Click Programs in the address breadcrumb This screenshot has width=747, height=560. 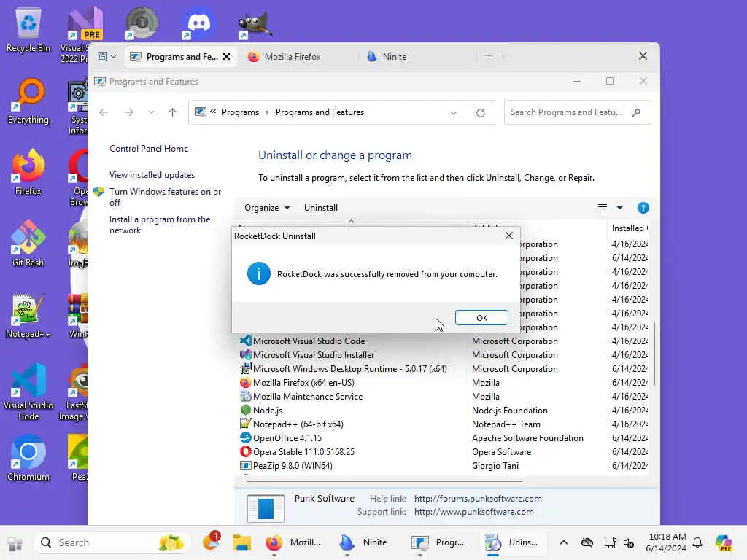tap(240, 112)
